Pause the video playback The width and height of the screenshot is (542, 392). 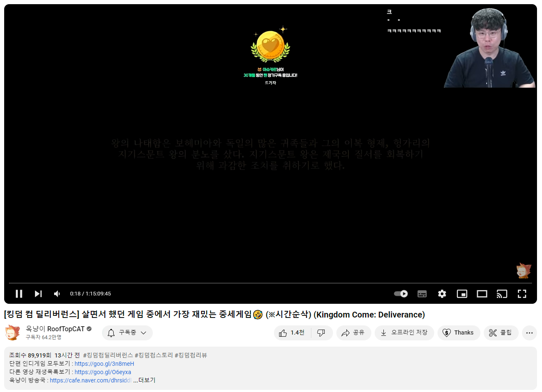point(19,294)
